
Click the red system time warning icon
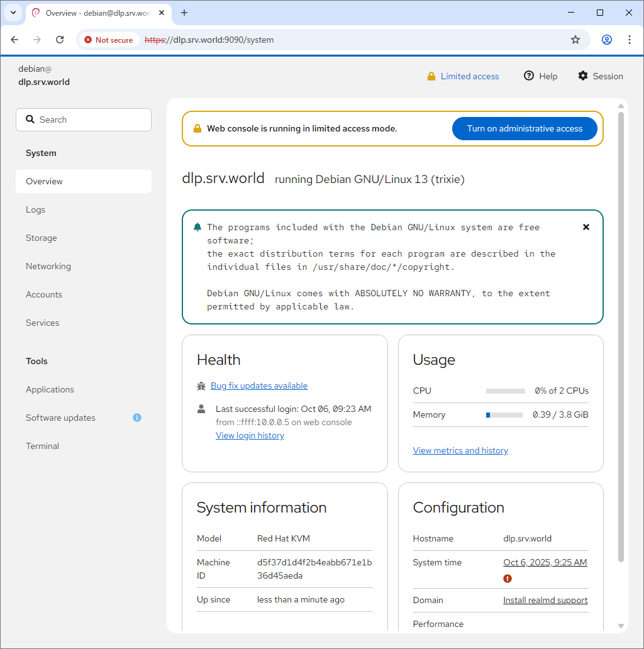[x=508, y=579]
